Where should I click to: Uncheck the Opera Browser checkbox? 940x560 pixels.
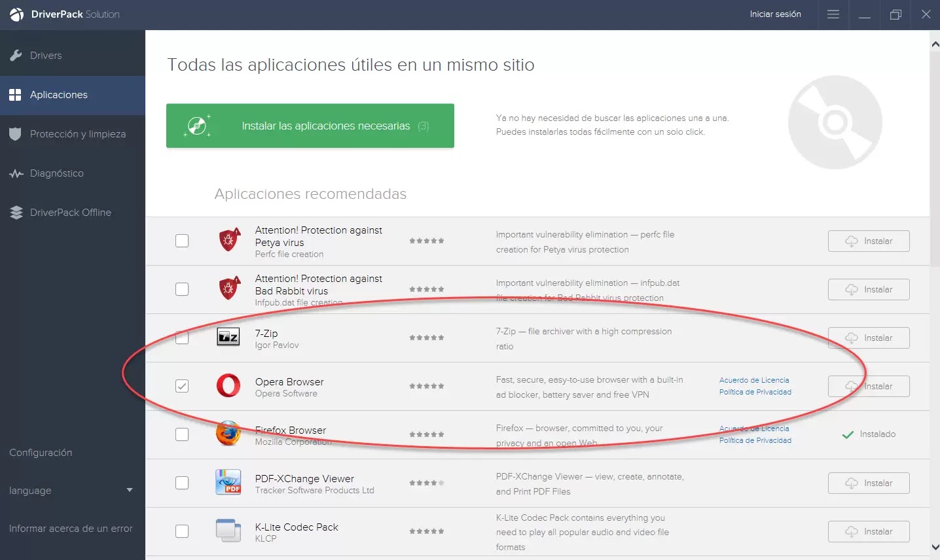pos(182,386)
